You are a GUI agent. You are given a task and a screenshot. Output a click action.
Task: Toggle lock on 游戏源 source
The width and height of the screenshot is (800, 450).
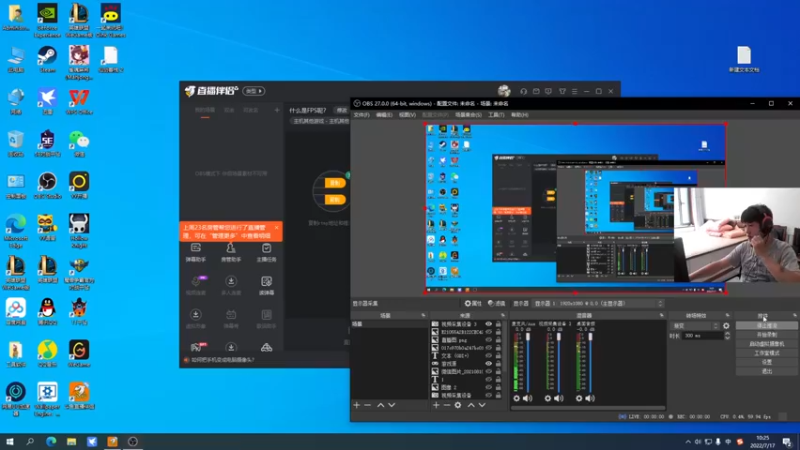click(498, 363)
